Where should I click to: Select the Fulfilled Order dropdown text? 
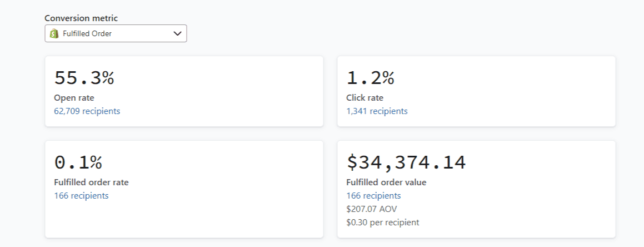pos(87,33)
